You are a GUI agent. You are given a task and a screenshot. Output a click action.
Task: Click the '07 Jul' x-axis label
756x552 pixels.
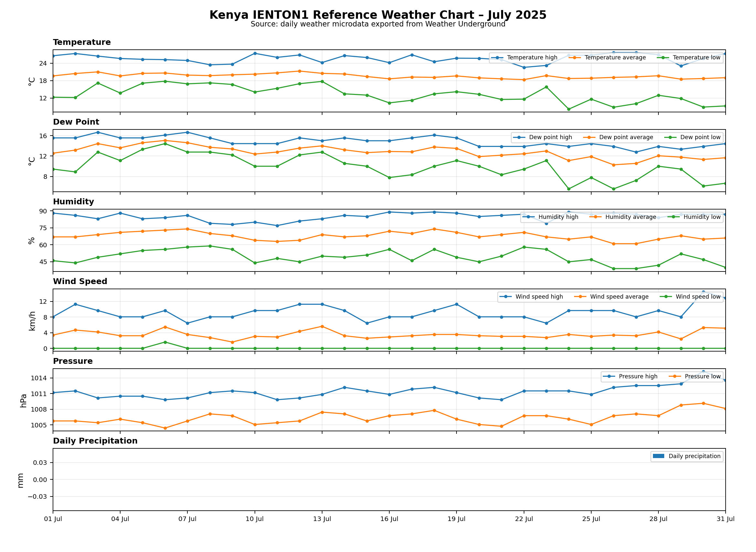[187, 519]
